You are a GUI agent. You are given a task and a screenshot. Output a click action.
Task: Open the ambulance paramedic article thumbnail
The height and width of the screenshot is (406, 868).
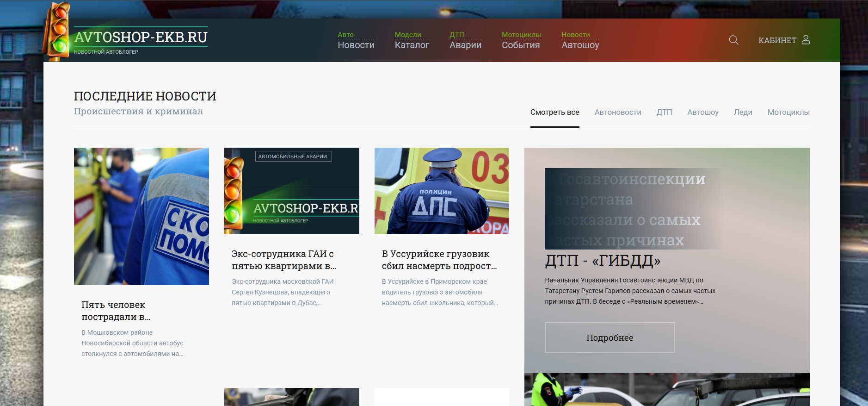tap(142, 216)
